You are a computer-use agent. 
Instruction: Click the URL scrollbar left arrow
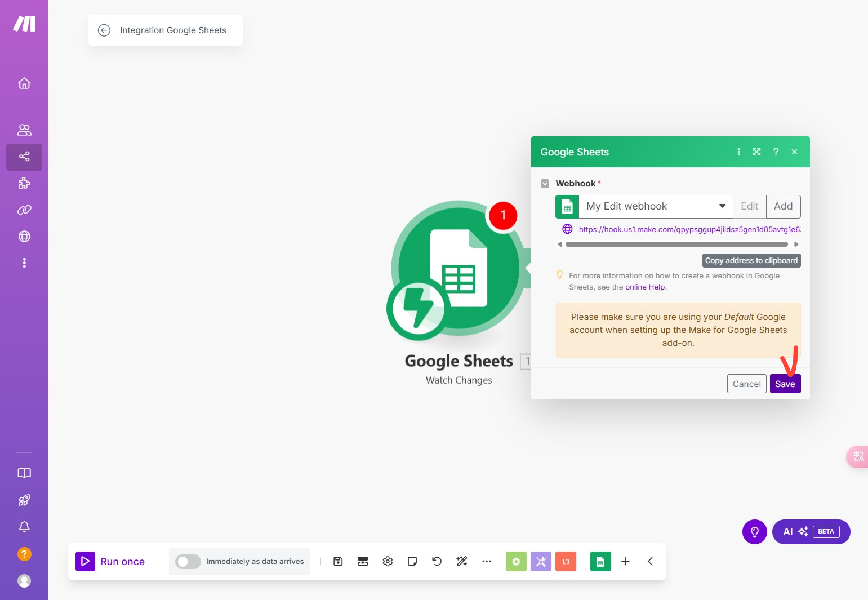point(560,245)
